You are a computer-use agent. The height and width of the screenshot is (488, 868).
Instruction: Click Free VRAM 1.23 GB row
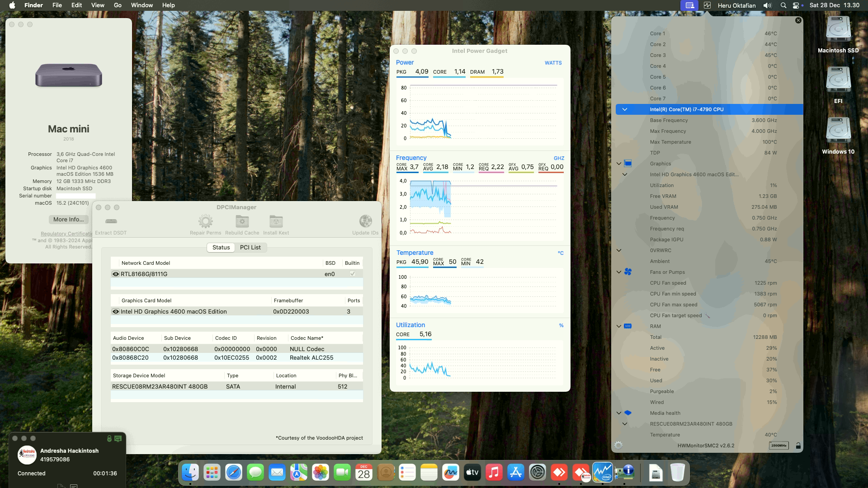pos(709,196)
